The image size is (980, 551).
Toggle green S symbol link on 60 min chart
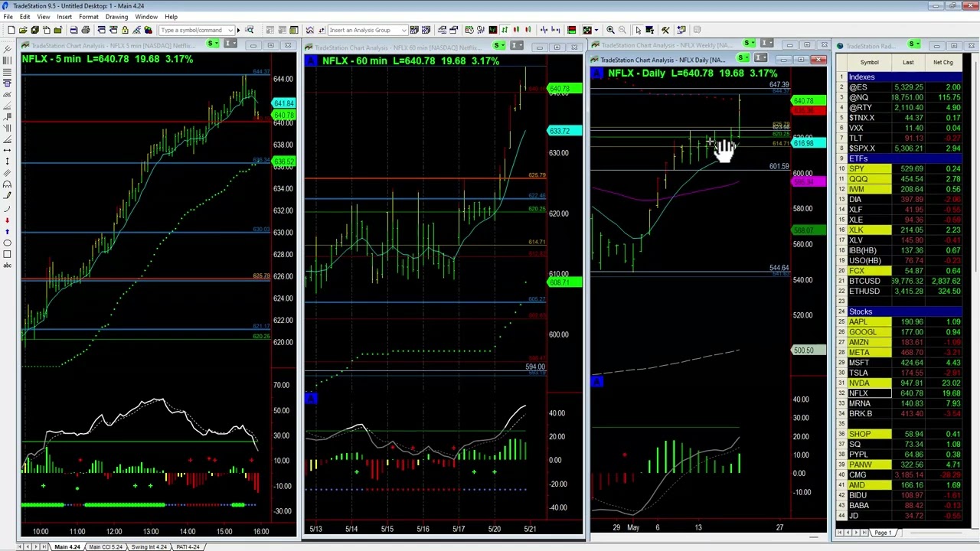[x=499, y=46]
